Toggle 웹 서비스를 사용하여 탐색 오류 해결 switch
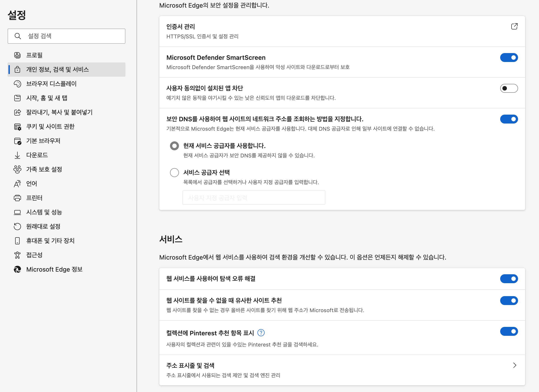Screen dimensions: 539x392 509,279
